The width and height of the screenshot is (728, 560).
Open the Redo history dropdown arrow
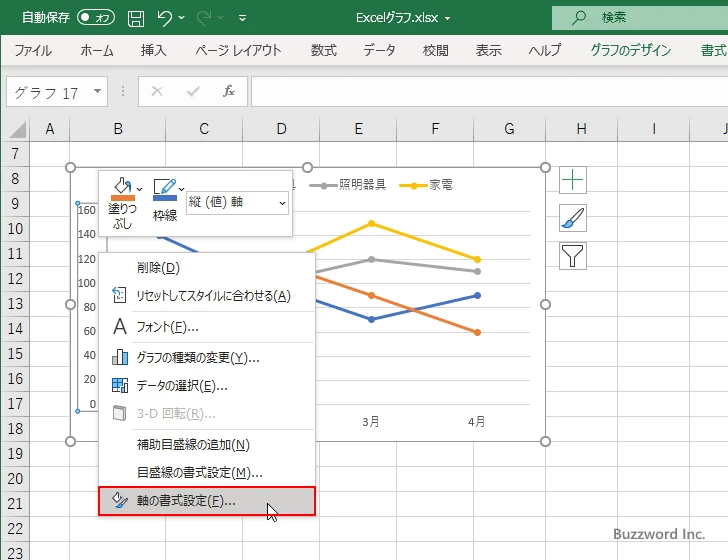[x=221, y=18]
